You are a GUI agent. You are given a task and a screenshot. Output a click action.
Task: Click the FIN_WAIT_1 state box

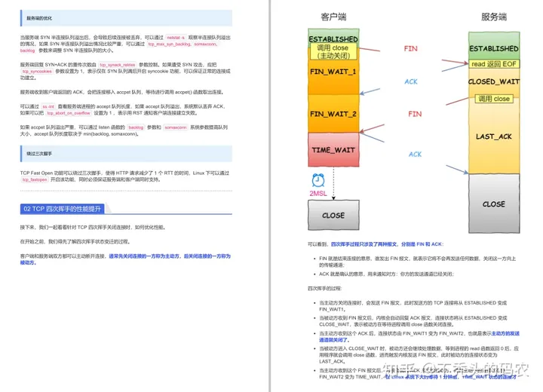click(333, 72)
